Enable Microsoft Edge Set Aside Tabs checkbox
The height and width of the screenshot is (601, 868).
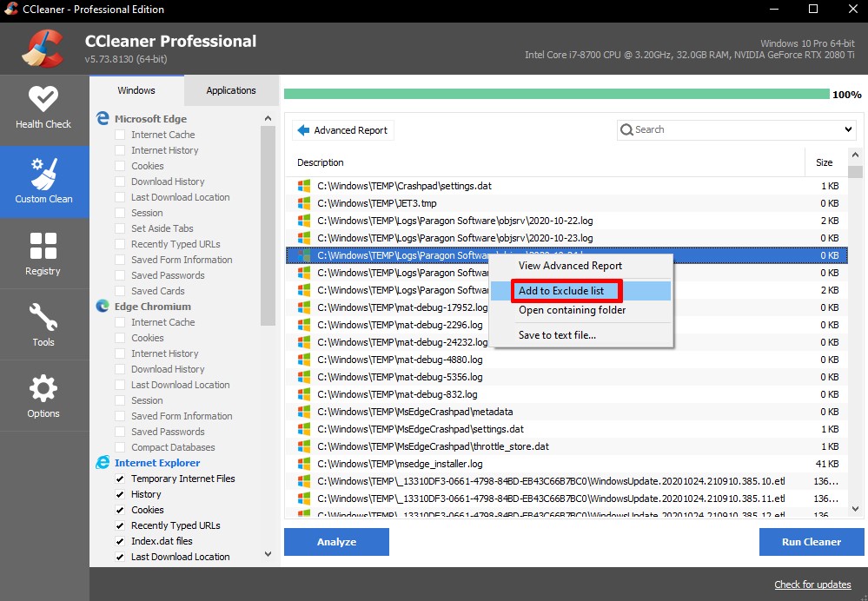click(x=120, y=228)
